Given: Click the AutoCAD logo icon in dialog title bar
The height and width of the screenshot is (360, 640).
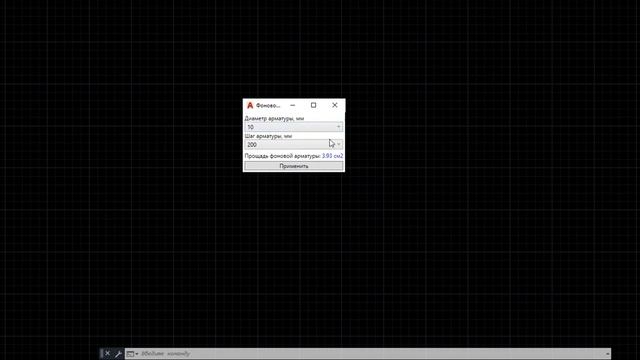Looking at the screenshot, I should [250, 105].
